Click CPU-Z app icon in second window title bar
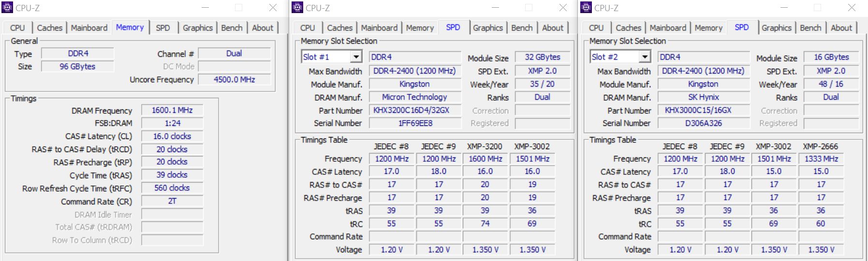The width and height of the screenshot is (868, 261). pos(297,7)
